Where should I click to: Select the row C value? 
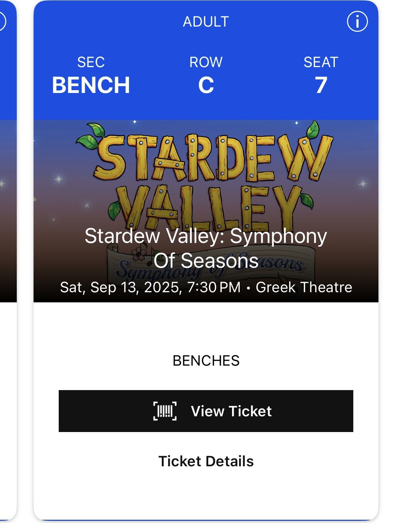tap(206, 85)
